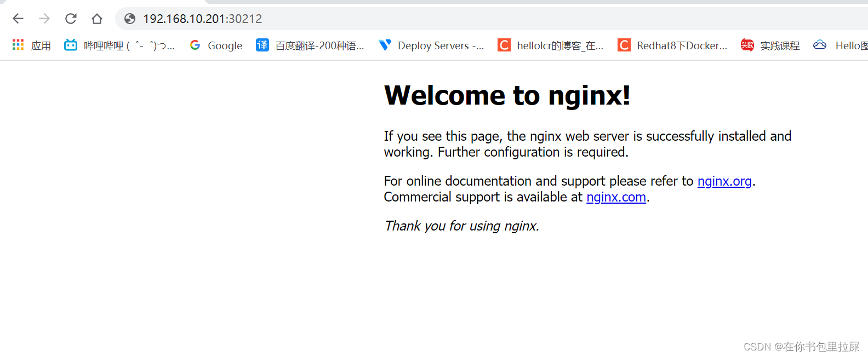Open the 哔哩哔哩 bookmark

point(129,45)
